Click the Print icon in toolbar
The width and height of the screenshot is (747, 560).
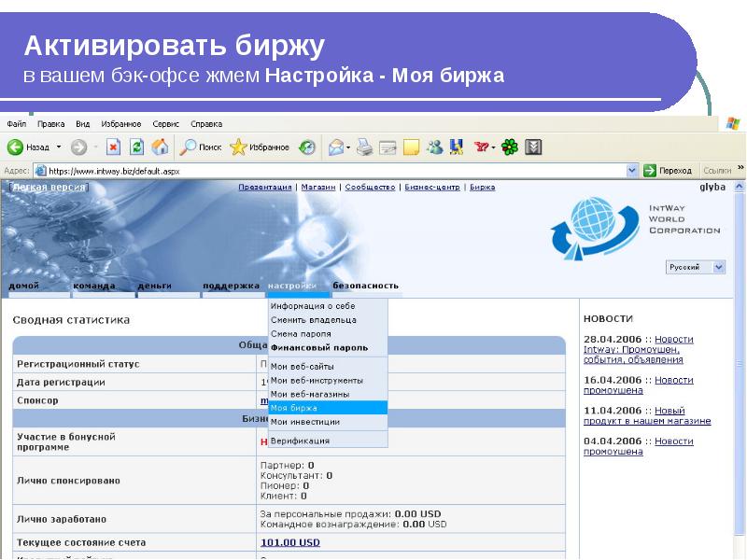(x=365, y=147)
